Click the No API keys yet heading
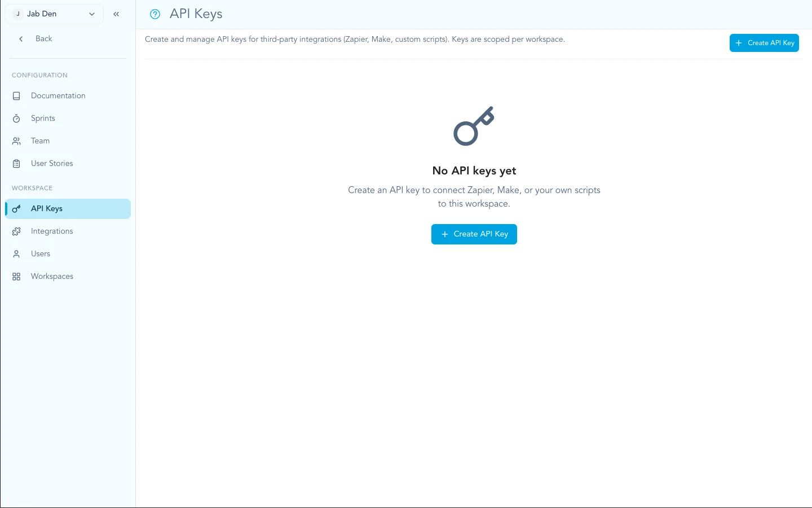 pos(474,170)
